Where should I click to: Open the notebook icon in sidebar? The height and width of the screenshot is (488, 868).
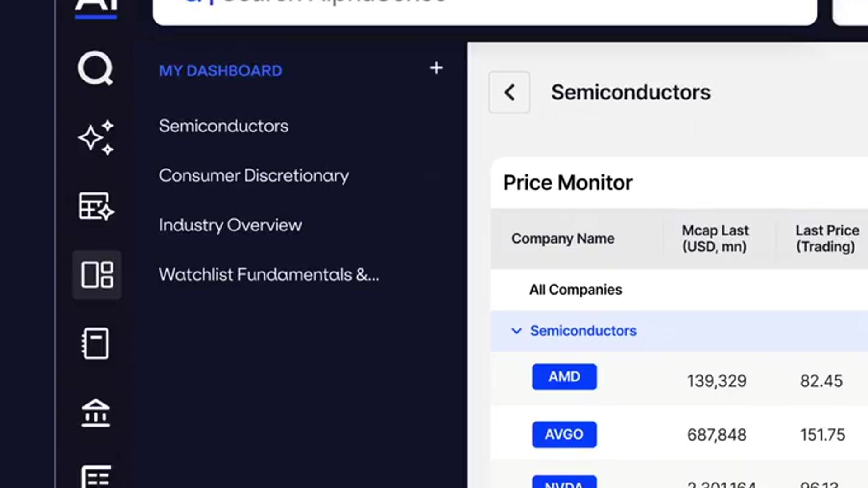point(96,344)
